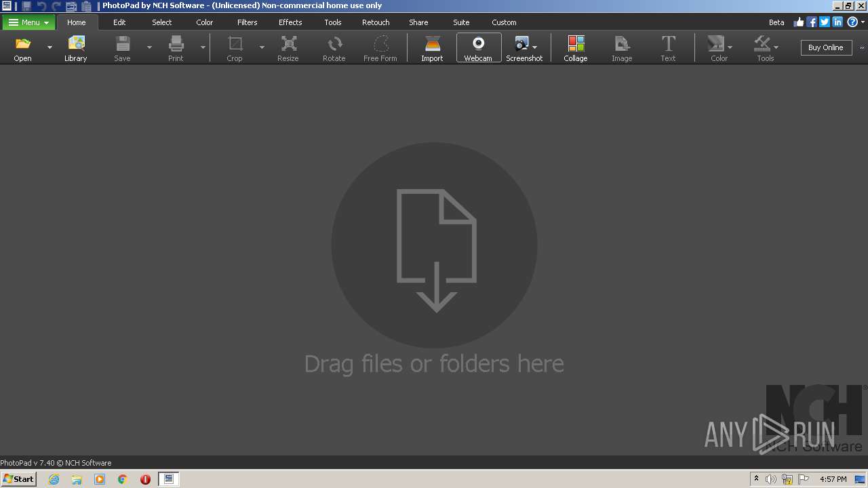Viewport: 868px width, 488px height.
Task: Expand the Open dropdown arrow
Action: click(x=50, y=47)
